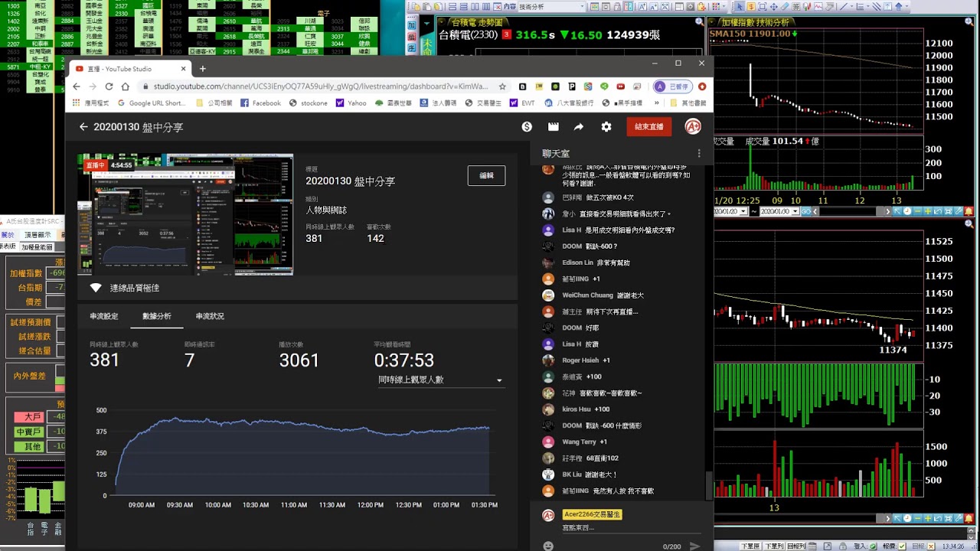
Task: Click the chat room vertical scrollbar
Action: [708, 485]
